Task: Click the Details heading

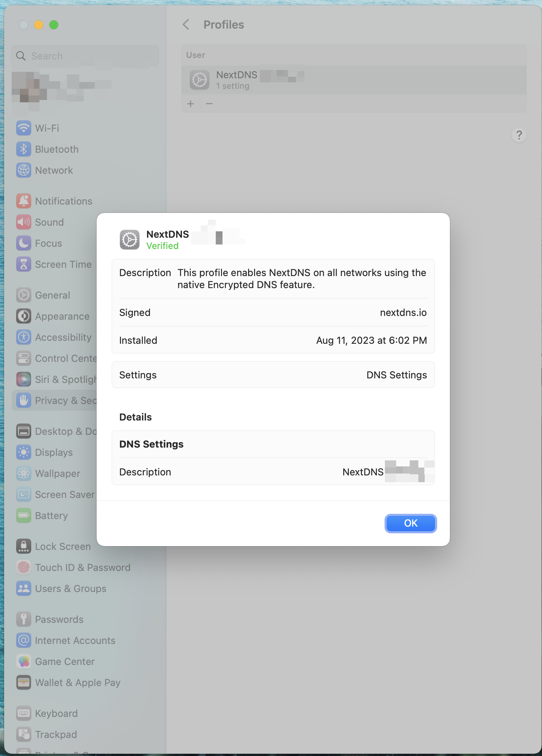Action: [x=135, y=417]
